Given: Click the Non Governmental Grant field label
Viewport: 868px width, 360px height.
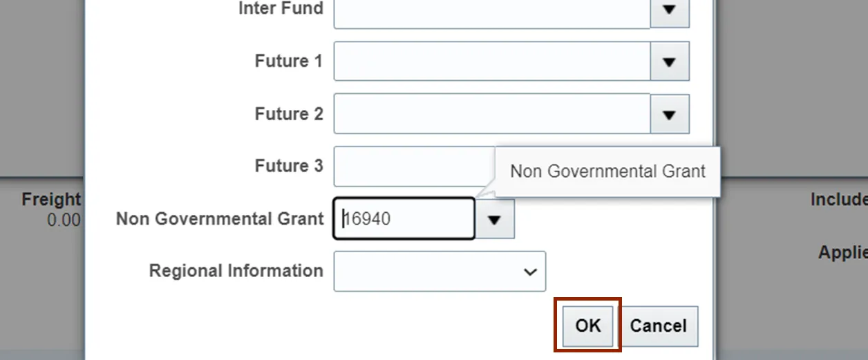Looking at the screenshot, I should click(219, 219).
